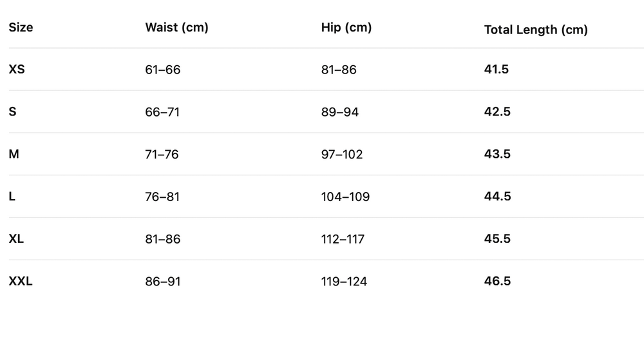The height and width of the screenshot is (337, 644).
Task: Click hip value 119–124
Action: pyautogui.click(x=344, y=282)
